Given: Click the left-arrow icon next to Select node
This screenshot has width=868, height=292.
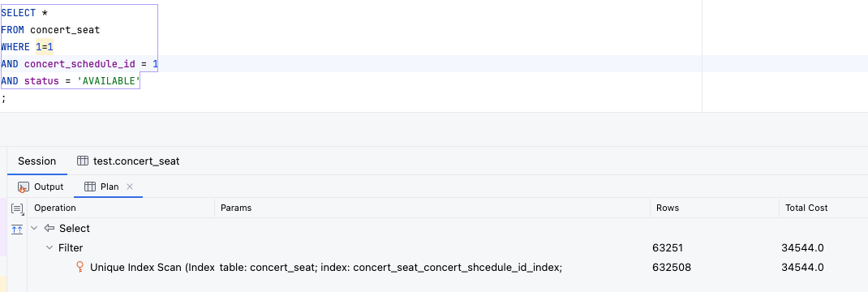Looking at the screenshot, I should tap(49, 228).
